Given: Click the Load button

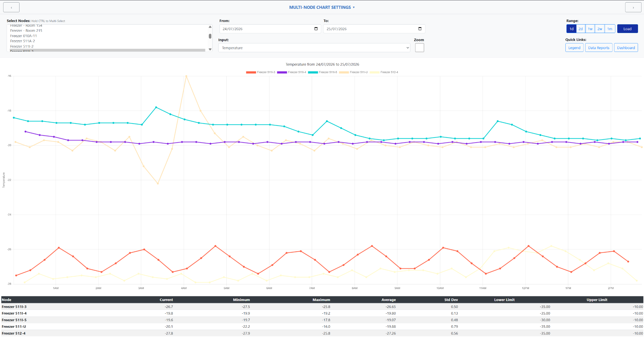Looking at the screenshot, I should tap(627, 29).
